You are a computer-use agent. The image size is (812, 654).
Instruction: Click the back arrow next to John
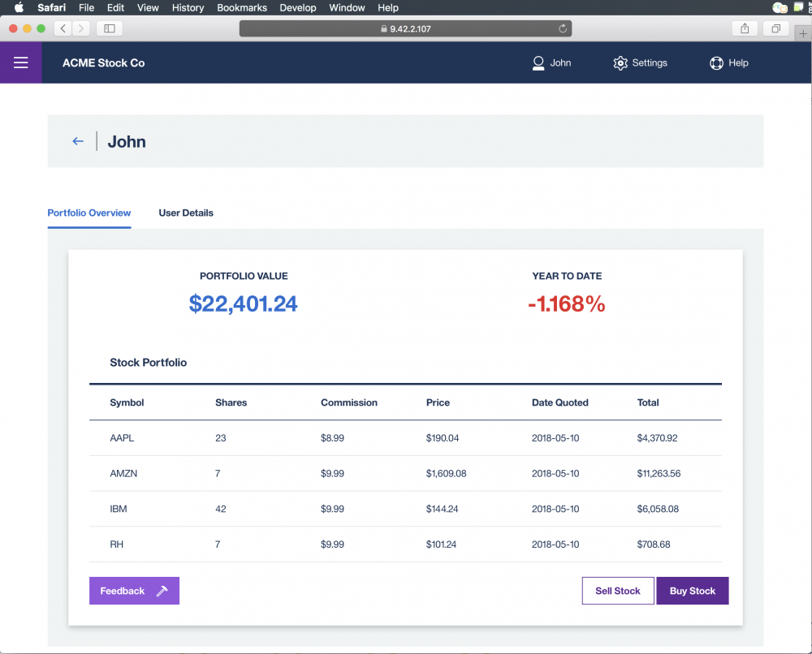point(77,140)
